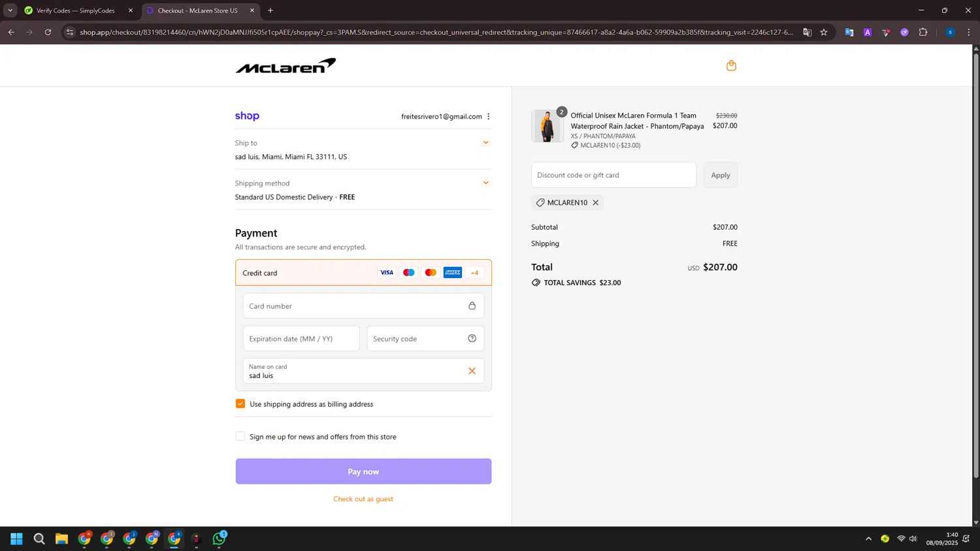Focus the Expiration date field
This screenshot has width=980, height=551.
tap(301, 338)
